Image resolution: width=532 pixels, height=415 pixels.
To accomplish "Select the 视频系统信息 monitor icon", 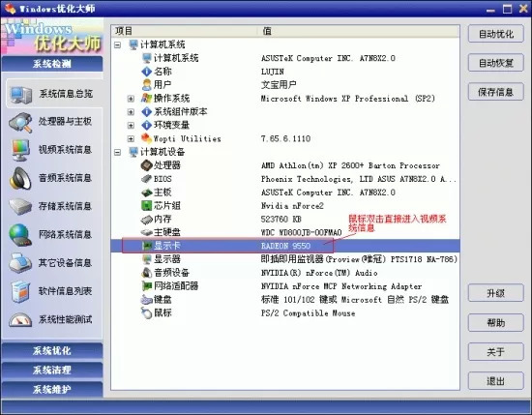I will 20,150.
